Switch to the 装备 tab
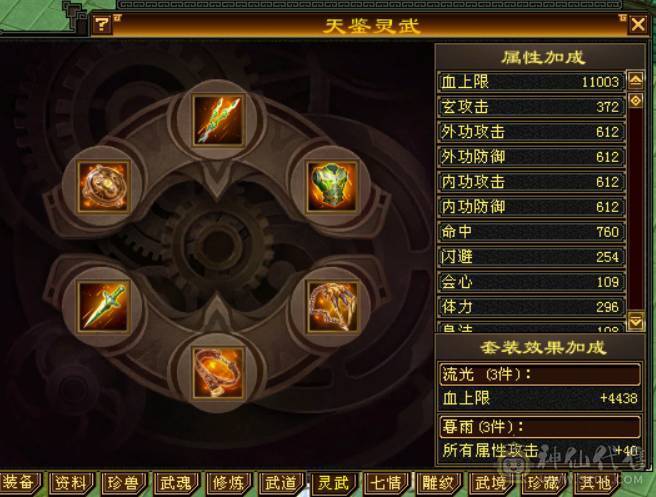Viewport: 656px width, 497px height. pos(20,483)
